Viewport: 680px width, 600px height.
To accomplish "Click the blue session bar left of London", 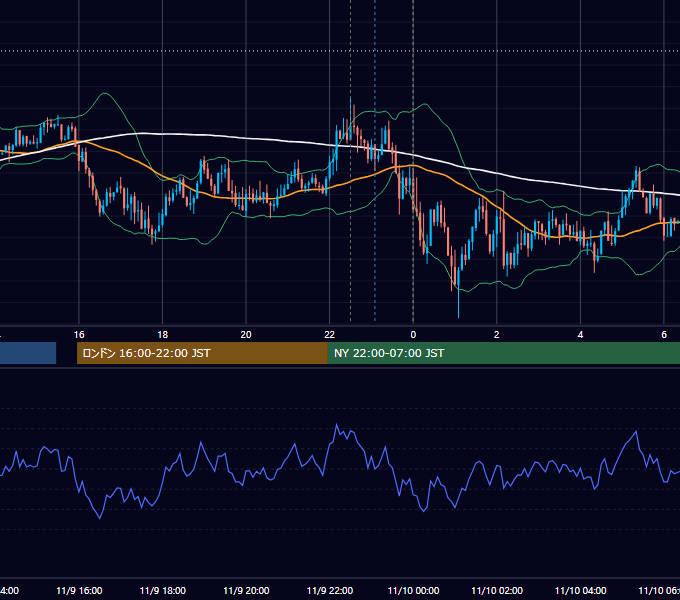I will (x=28, y=353).
